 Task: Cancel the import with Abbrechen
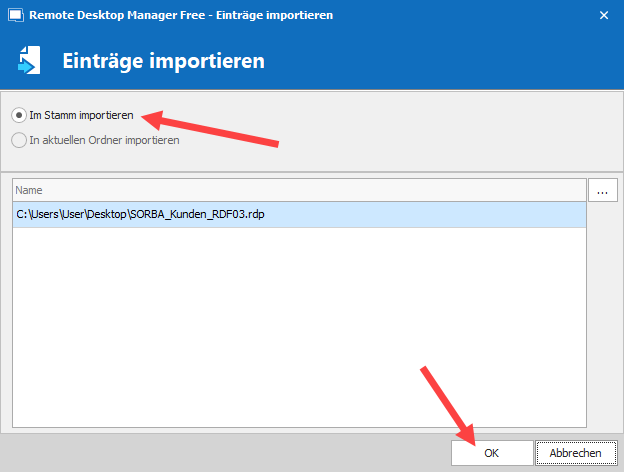click(x=575, y=453)
